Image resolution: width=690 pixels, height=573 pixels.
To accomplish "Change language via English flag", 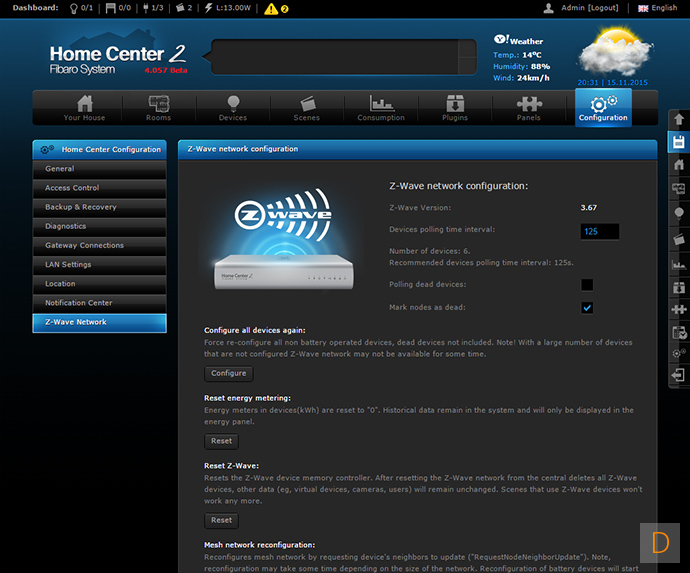I will tap(643, 8).
